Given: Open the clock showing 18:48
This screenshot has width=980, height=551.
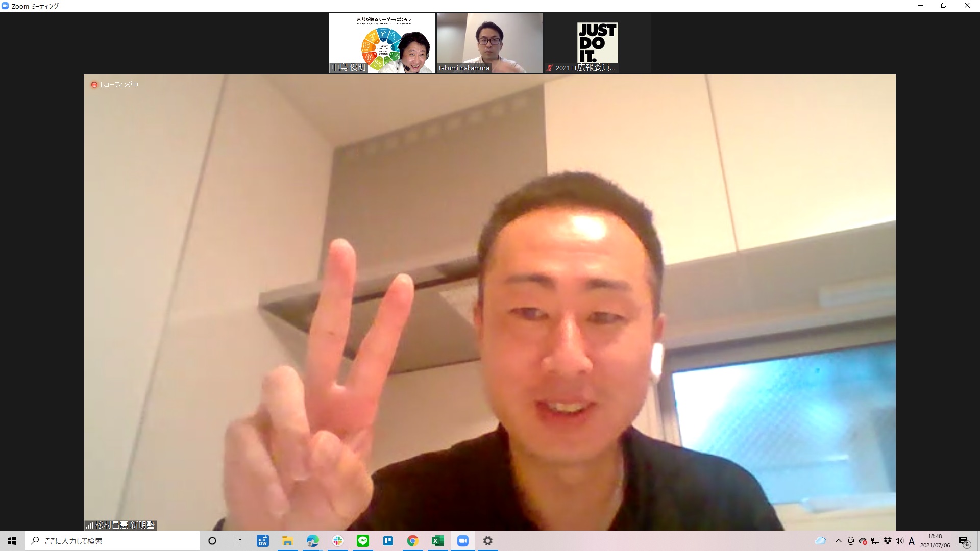Looking at the screenshot, I should coord(935,541).
